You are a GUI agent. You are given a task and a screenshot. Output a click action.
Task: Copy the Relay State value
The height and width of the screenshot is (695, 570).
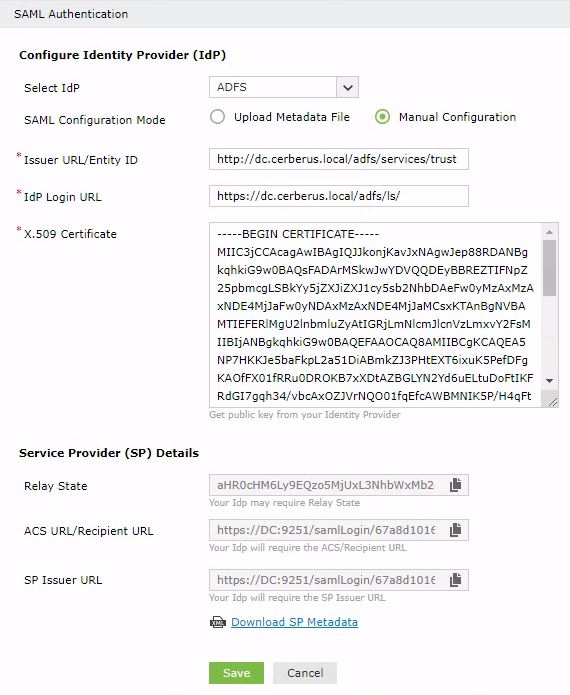click(x=456, y=485)
